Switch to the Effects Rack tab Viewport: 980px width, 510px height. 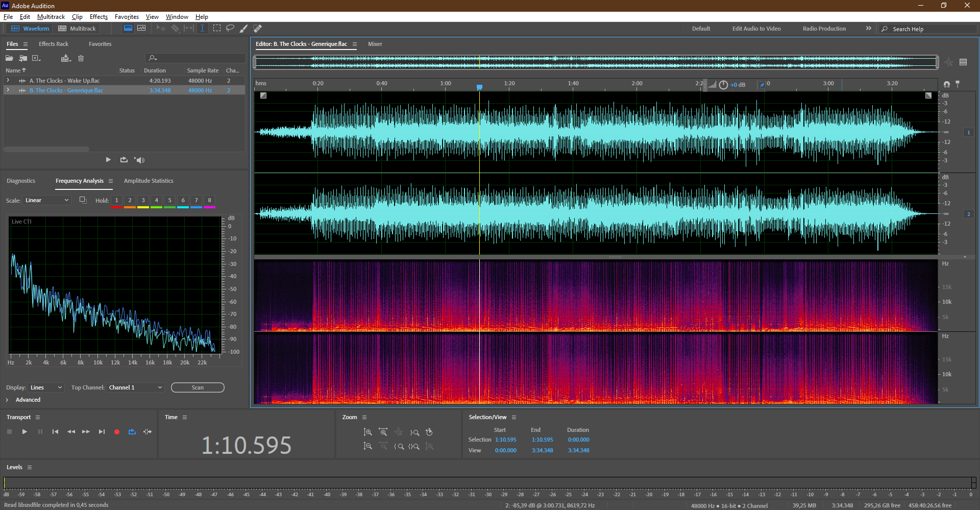pyautogui.click(x=54, y=44)
